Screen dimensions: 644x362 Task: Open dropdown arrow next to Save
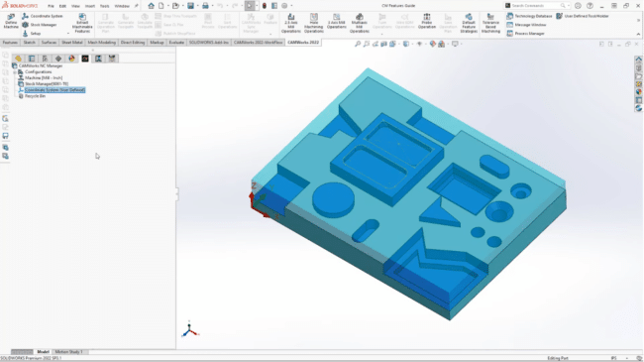[197, 6]
